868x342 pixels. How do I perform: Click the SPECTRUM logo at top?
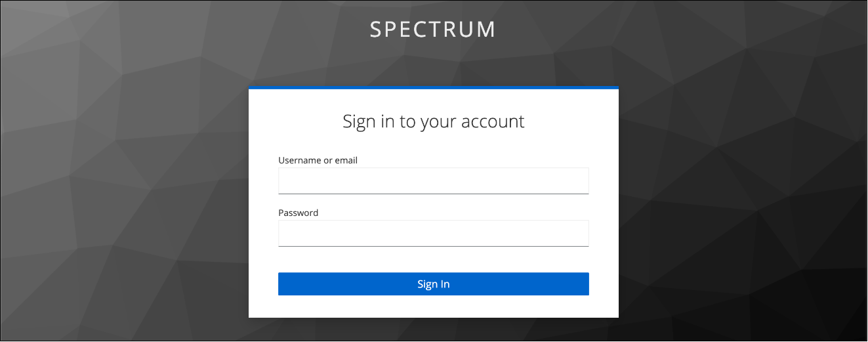433,30
